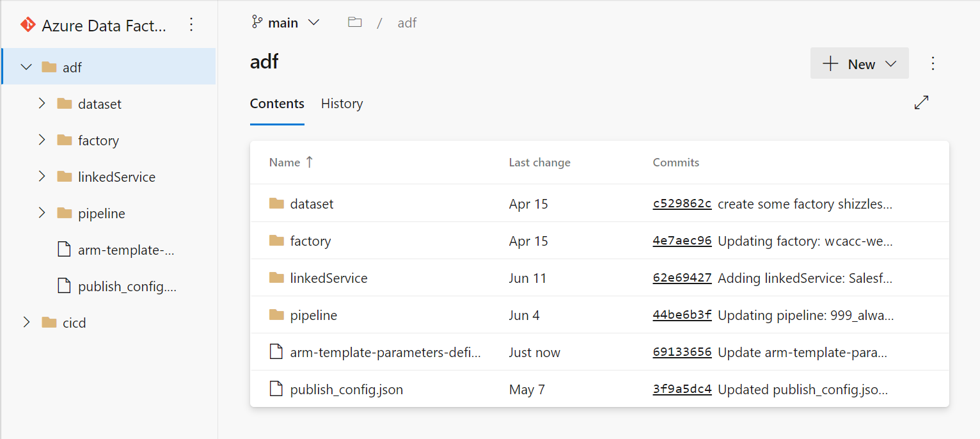This screenshot has height=439, width=980.
Task: Open commit 62e69427 for linkedService
Action: (682, 278)
